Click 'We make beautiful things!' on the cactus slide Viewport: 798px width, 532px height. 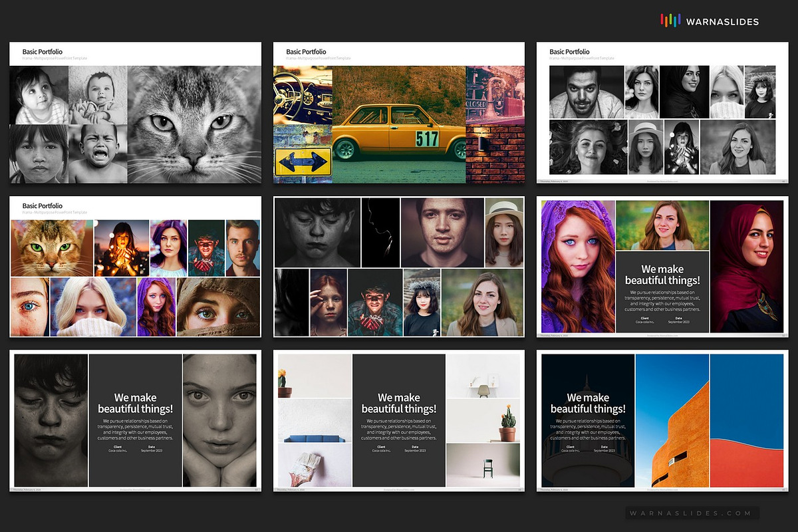(x=399, y=403)
